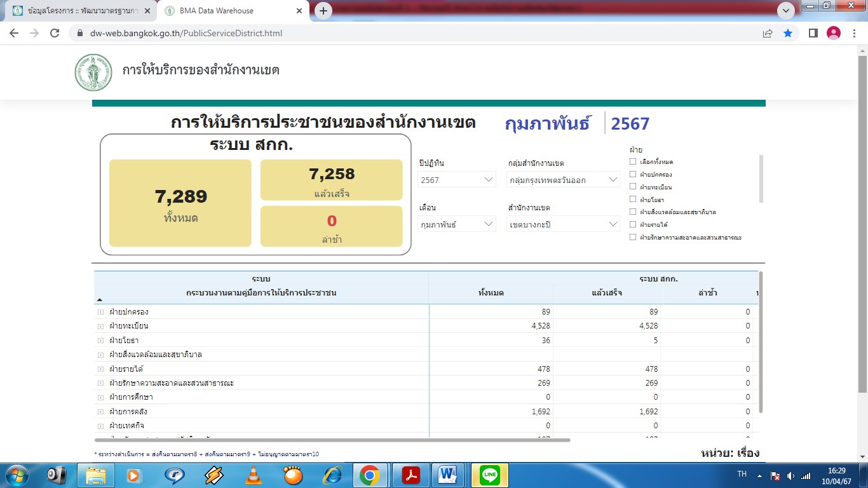868x488 pixels.
Task: Bookmark this page with the star icon
Action: point(788,33)
